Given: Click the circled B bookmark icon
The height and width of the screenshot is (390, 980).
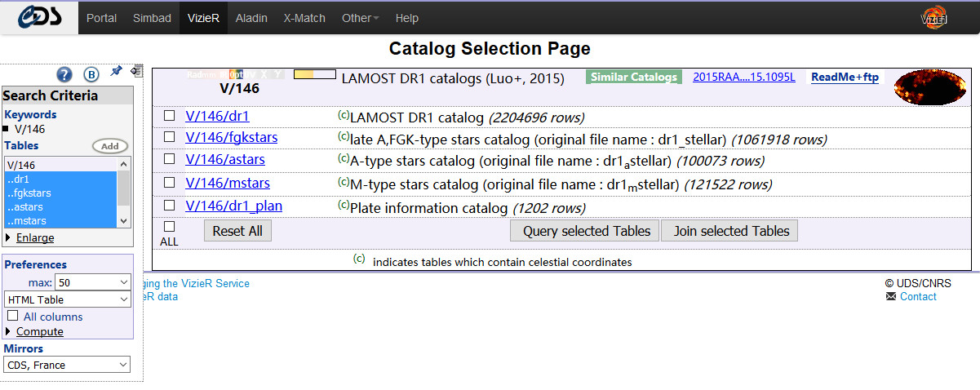Looking at the screenshot, I should 91,75.
